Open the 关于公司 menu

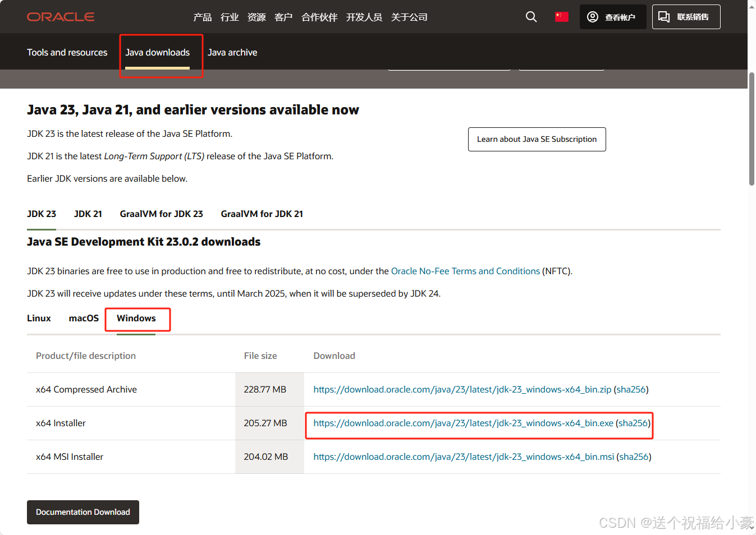pyautogui.click(x=409, y=17)
